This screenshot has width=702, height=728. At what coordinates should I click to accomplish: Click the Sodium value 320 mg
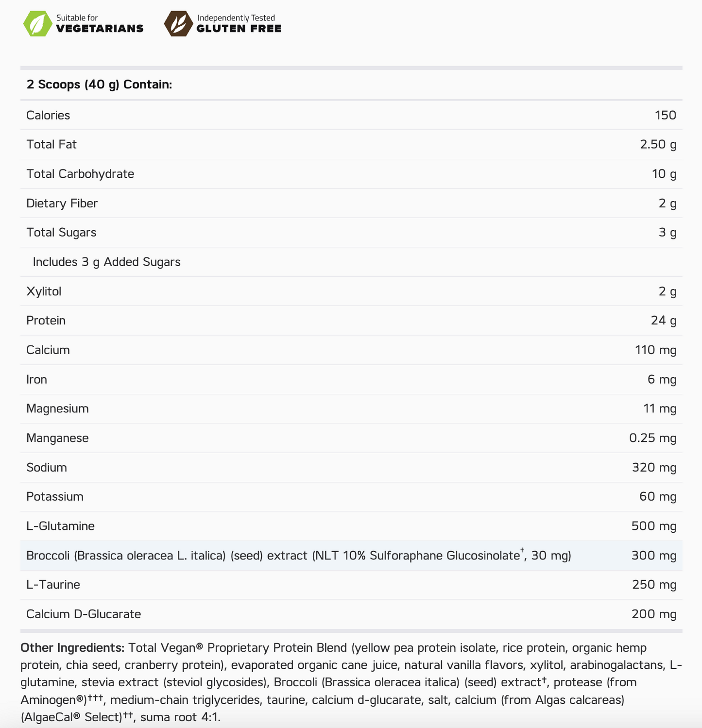[x=654, y=467]
